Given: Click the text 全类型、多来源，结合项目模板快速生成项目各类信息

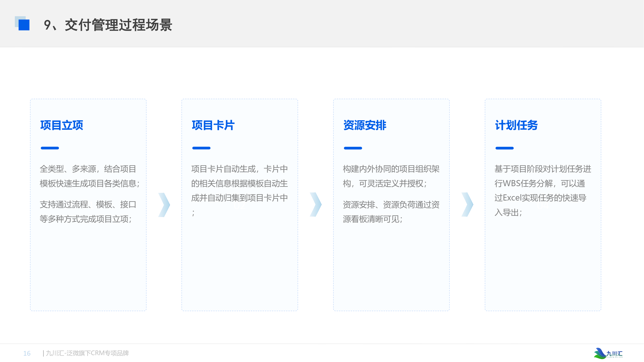Looking at the screenshot, I should [89, 176].
